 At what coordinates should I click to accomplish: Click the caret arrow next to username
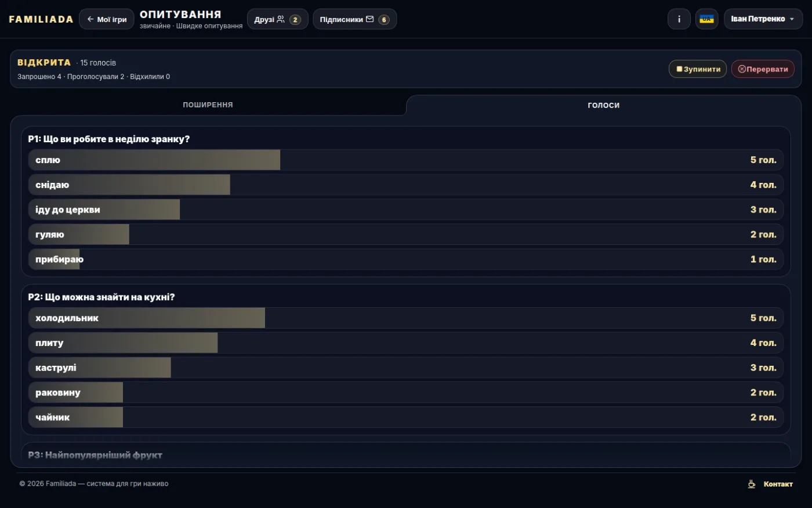point(792,19)
